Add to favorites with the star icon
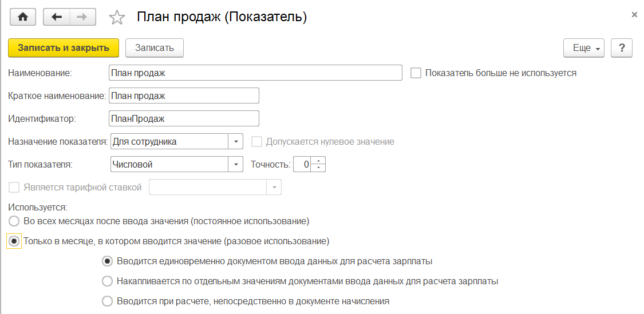 pyautogui.click(x=117, y=18)
